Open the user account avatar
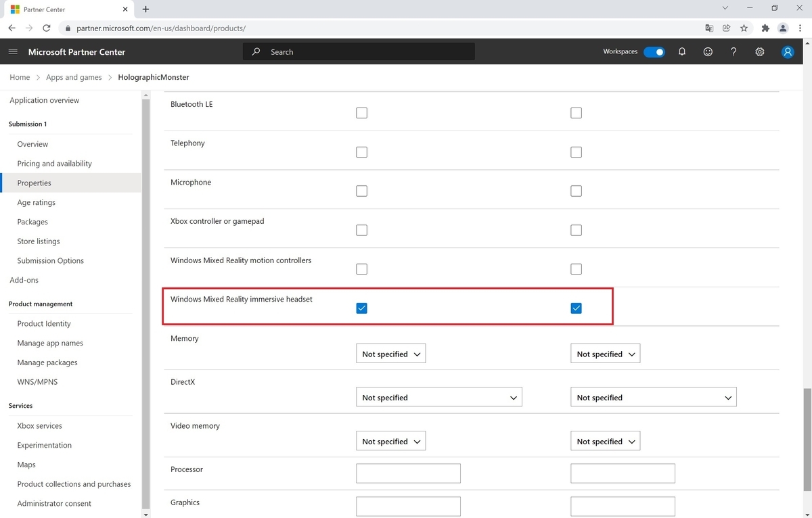812x518 pixels. [788, 52]
